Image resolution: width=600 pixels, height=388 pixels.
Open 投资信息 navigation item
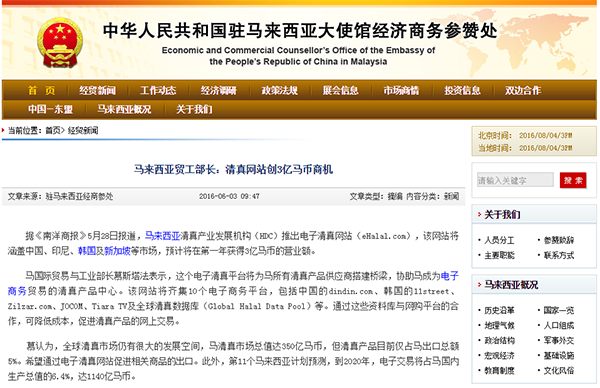462,91
